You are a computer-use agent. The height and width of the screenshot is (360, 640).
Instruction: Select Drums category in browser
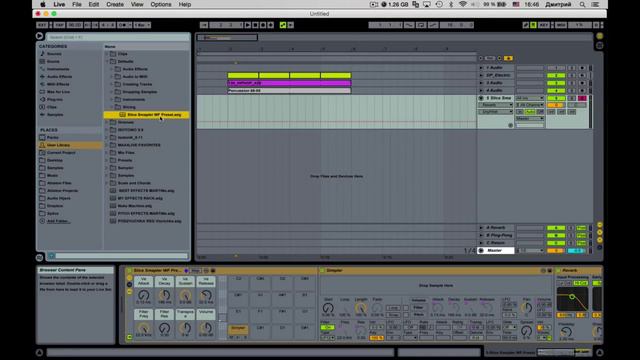pyautogui.click(x=53, y=61)
